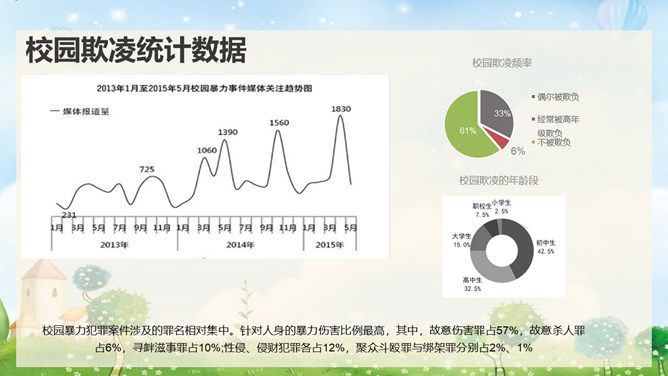668x376 pixels.
Task: Click the 1830 peak data label
Action: click(341, 109)
